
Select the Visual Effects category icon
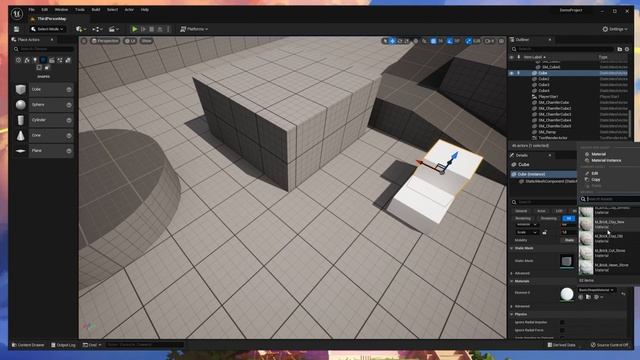60,60
